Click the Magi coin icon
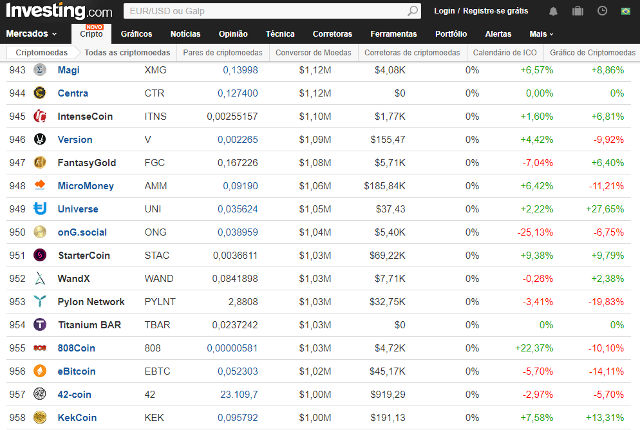This screenshot has height=430, width=640. 40,70
